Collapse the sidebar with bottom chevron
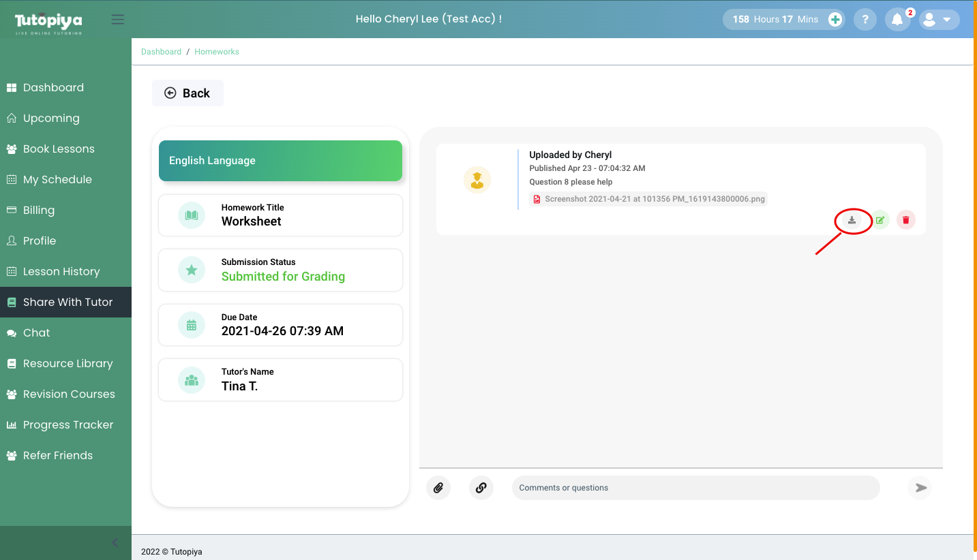 tap(115, 542)
